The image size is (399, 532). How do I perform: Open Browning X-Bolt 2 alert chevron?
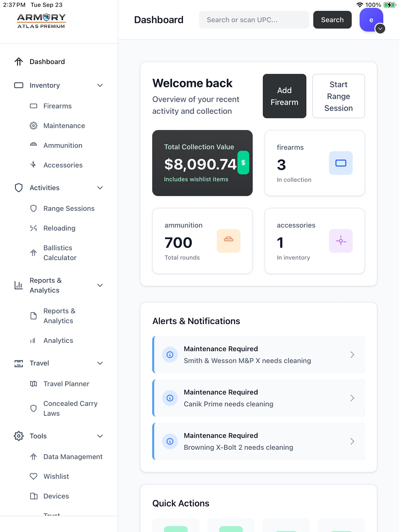click(352, 441)
